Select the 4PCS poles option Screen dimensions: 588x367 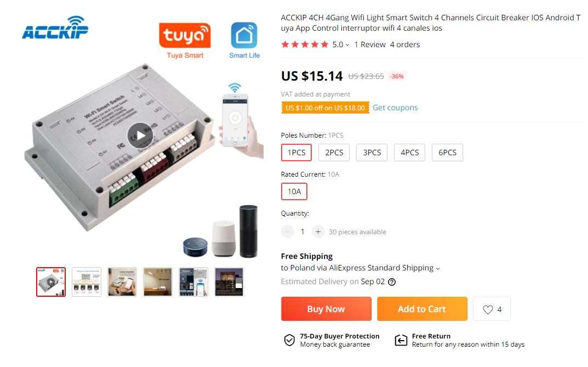409,153
